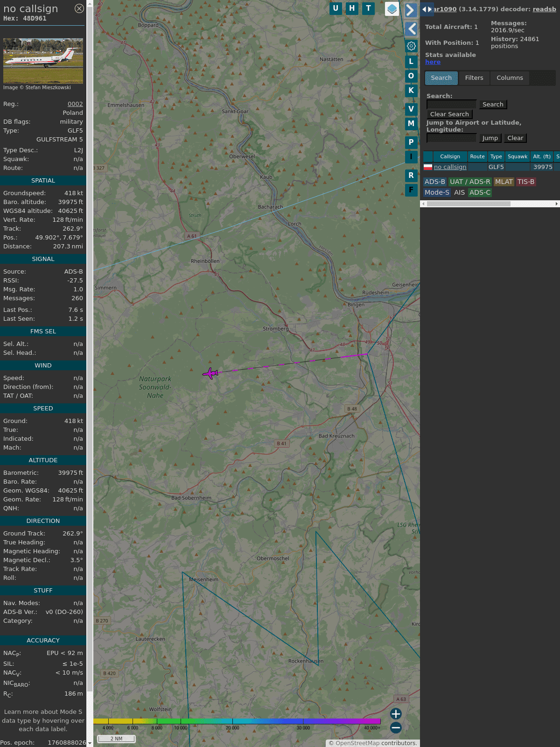Screen dimensions: 560x747
Task: Toggle the M map option
Action: pos(411,124)
